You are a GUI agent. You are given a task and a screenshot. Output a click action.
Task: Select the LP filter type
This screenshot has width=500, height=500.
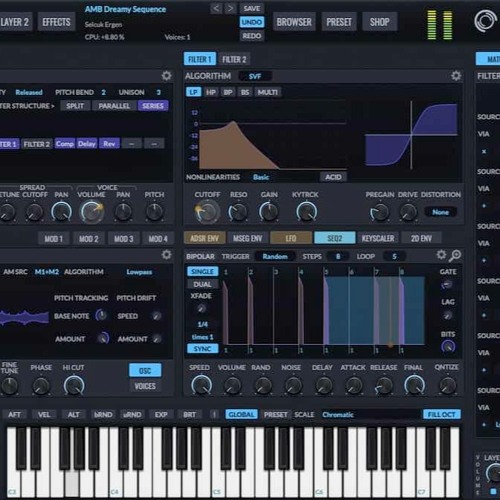[x=193, y=92]
